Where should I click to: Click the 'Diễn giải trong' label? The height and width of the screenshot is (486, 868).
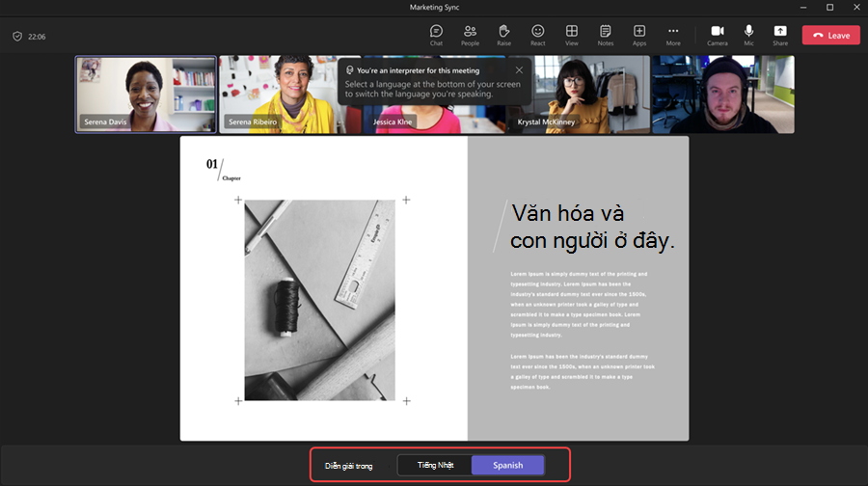click(x=349, y=466)
